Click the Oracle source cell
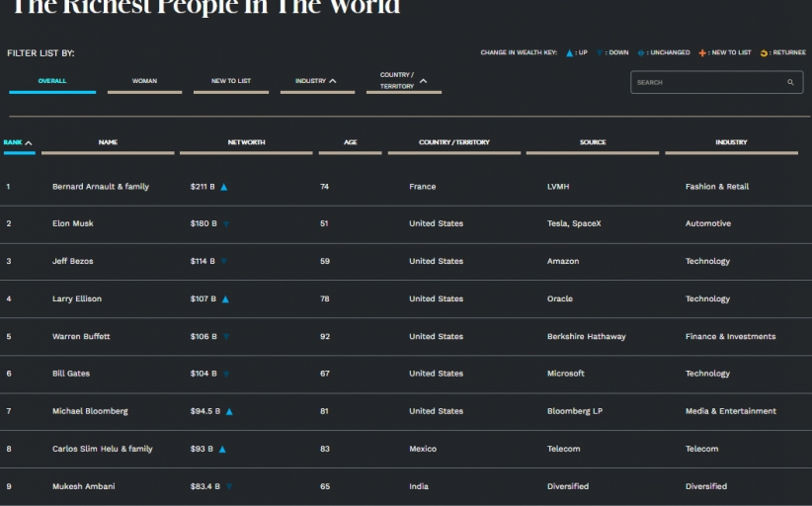812x506 pixels. [x=560, y=298]
